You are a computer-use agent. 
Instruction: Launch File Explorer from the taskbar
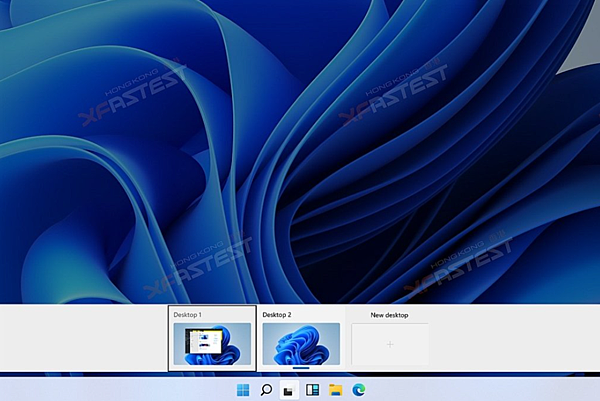pos(336,390)
